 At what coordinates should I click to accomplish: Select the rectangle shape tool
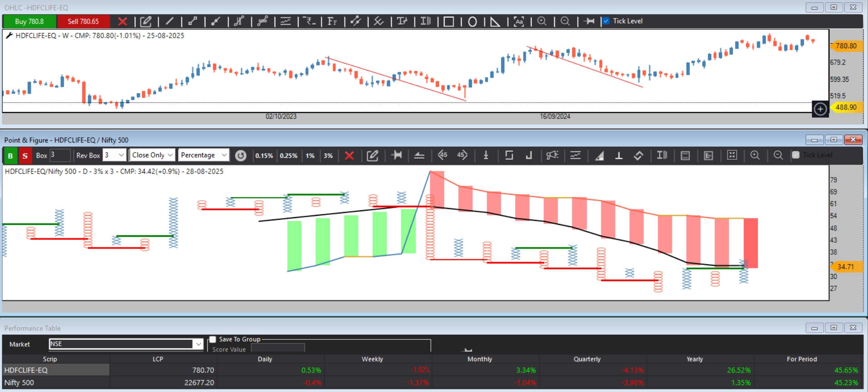[x=449, y=21]
